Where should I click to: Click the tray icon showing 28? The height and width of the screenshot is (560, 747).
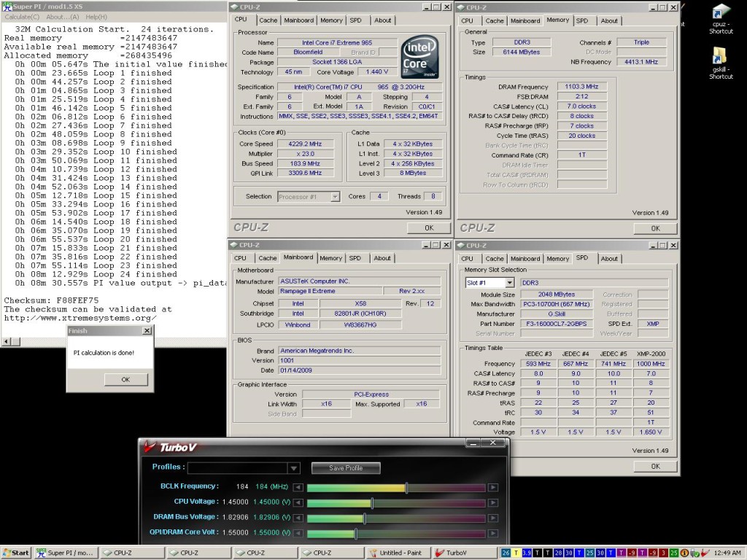pyautogui.click(x=558, y=553)
